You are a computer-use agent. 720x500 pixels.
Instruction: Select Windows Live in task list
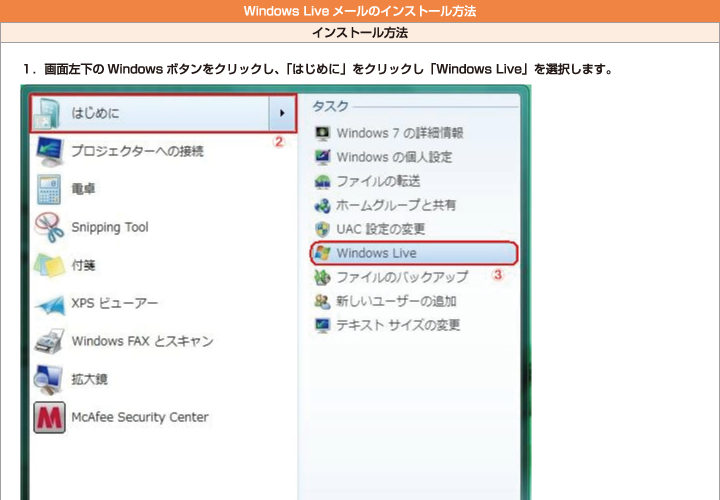click(414, 253)
